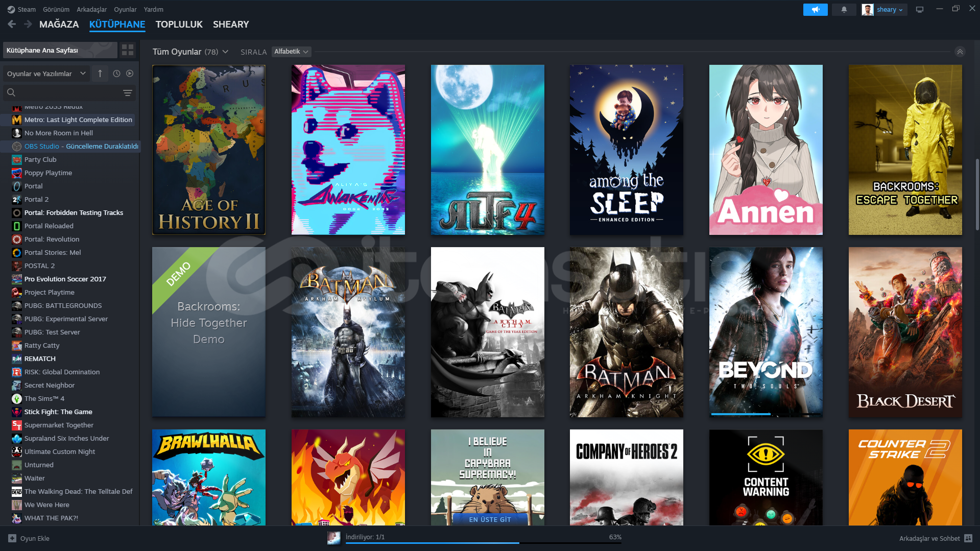This screenshot has height=551, width=980.
Task: Open the announcements megaphone button
Action: [815, 10]
